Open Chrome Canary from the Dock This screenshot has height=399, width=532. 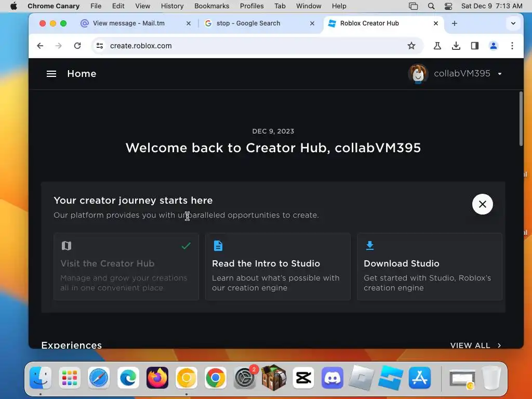coord(187,378)
